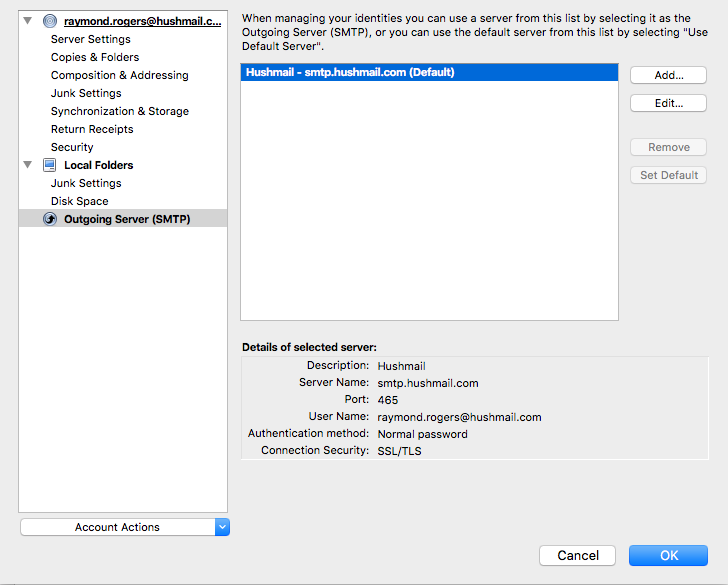Collapse the raymond.rogers account tree
This screenshot has width=728, height=585.
coord(28,21)
